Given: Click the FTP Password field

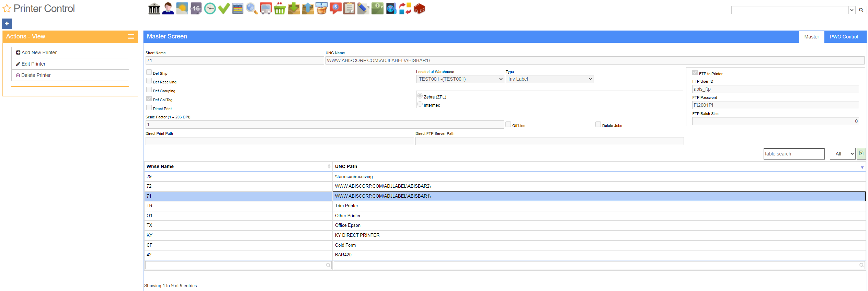Looking at the screenshot, I should coord(775,105).
